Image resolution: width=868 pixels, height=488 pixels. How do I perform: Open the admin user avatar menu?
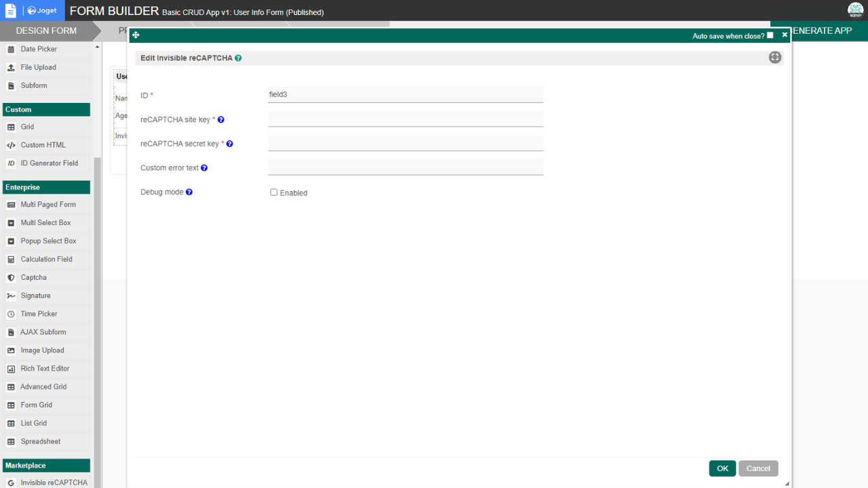(x=855, y=10)
